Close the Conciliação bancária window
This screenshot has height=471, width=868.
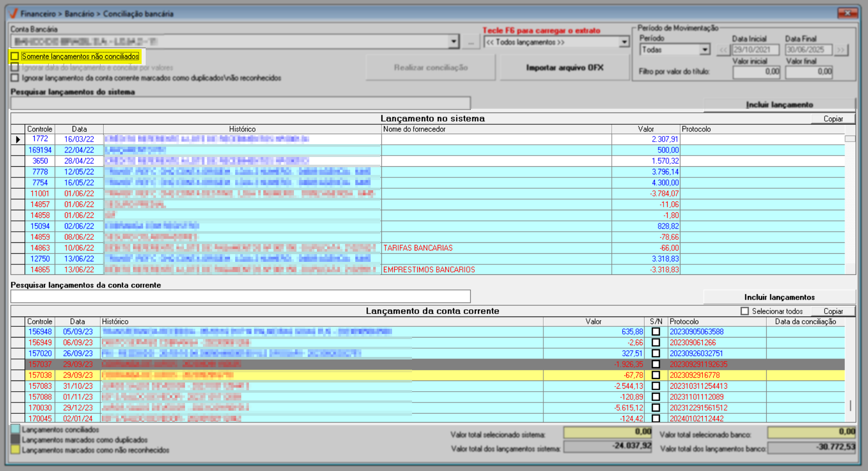point(847,13)
